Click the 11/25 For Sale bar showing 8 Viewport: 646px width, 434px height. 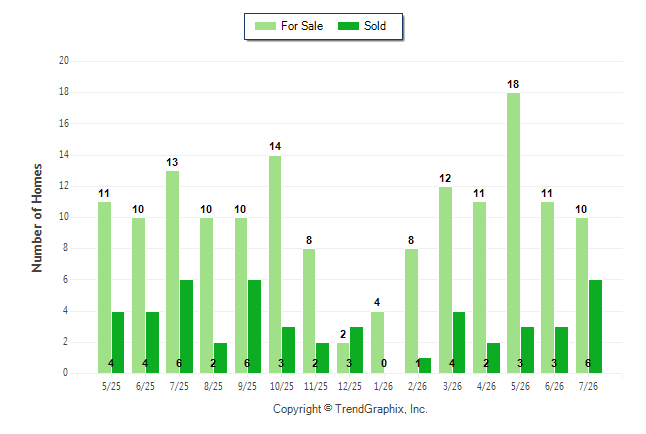[309, 311]
